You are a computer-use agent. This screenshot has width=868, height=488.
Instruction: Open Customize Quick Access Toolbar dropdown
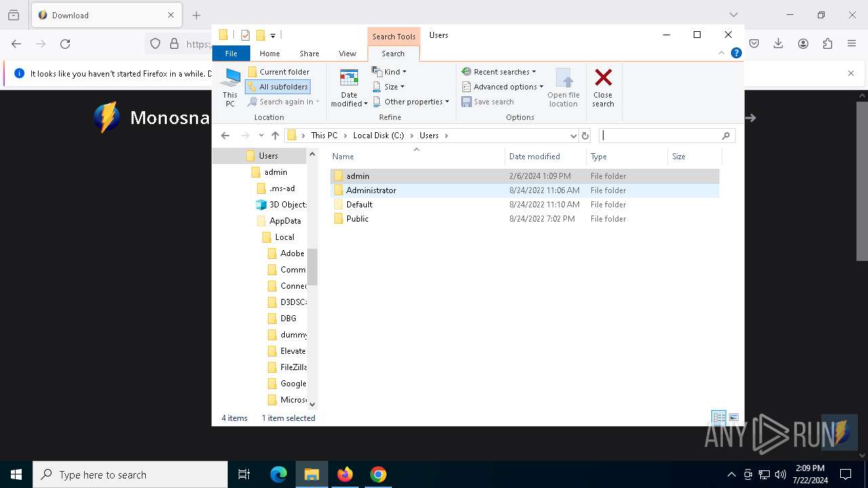[x=273, y=35]
